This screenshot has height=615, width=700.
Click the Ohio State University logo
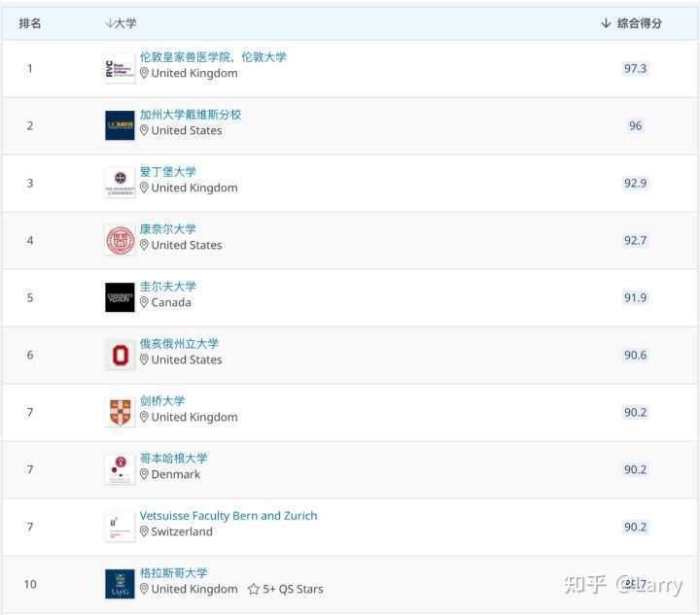(120, 355)
